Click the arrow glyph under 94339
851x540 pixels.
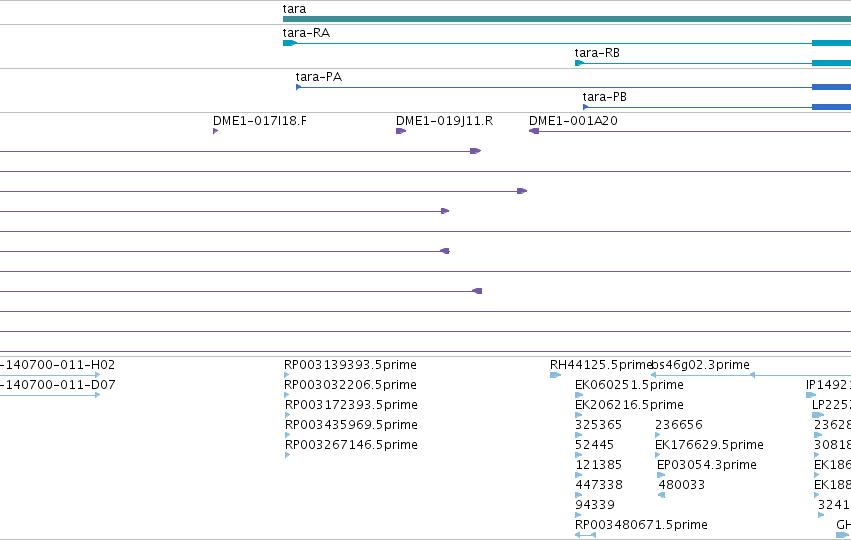(578, 516)
